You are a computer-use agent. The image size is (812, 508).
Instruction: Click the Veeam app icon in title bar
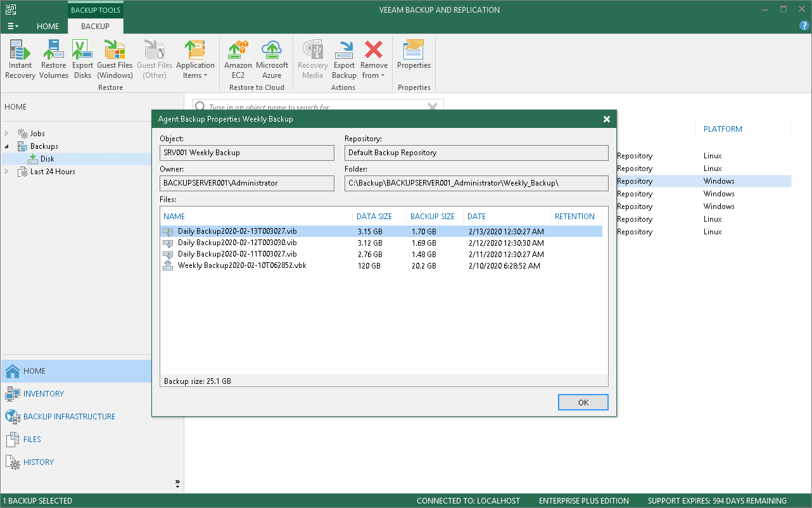coord(11,10)
